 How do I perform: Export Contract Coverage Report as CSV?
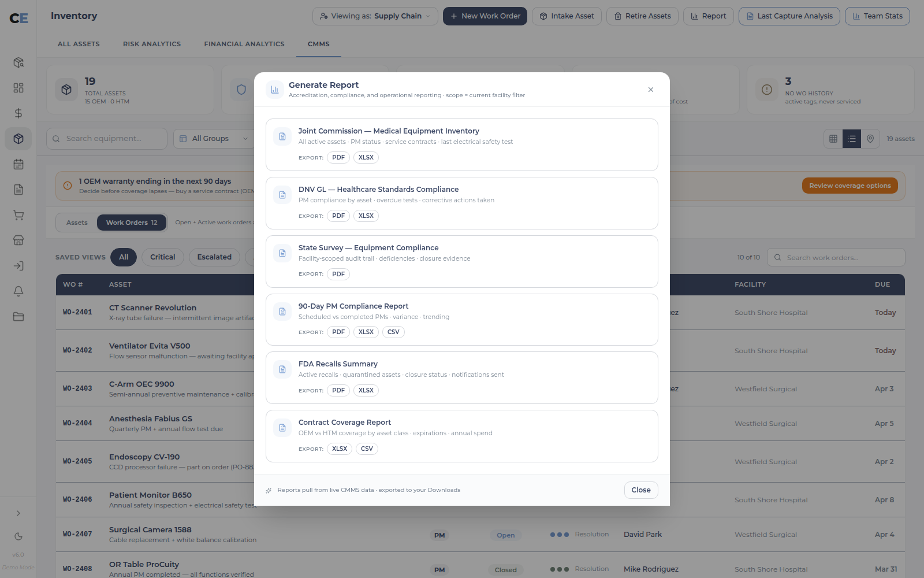click(367, 449)
